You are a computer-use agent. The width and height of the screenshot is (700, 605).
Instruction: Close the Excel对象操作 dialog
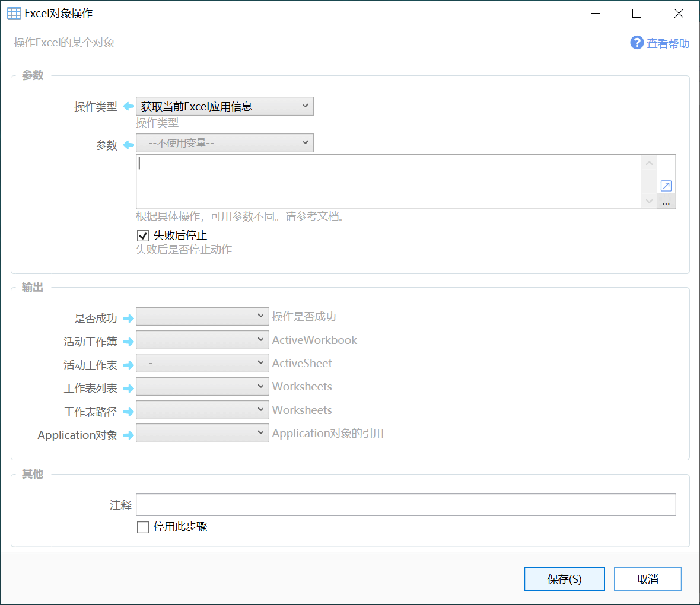[x=679, y=14]
